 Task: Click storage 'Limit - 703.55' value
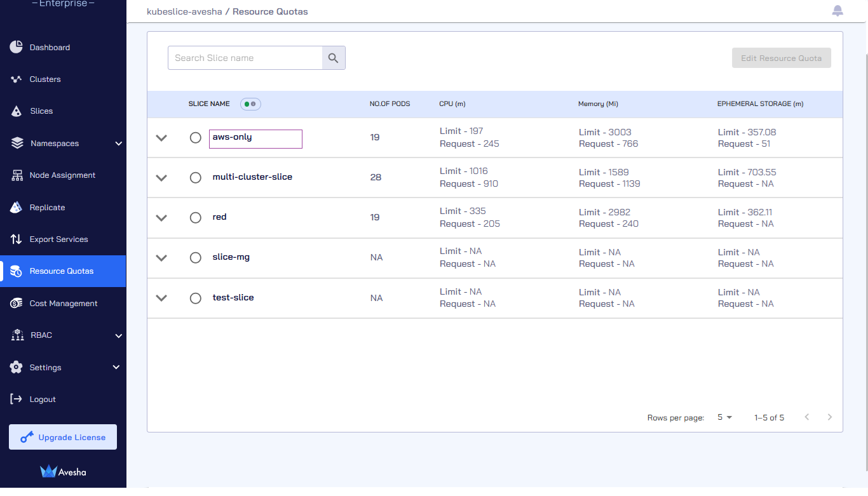pos(747,172)
